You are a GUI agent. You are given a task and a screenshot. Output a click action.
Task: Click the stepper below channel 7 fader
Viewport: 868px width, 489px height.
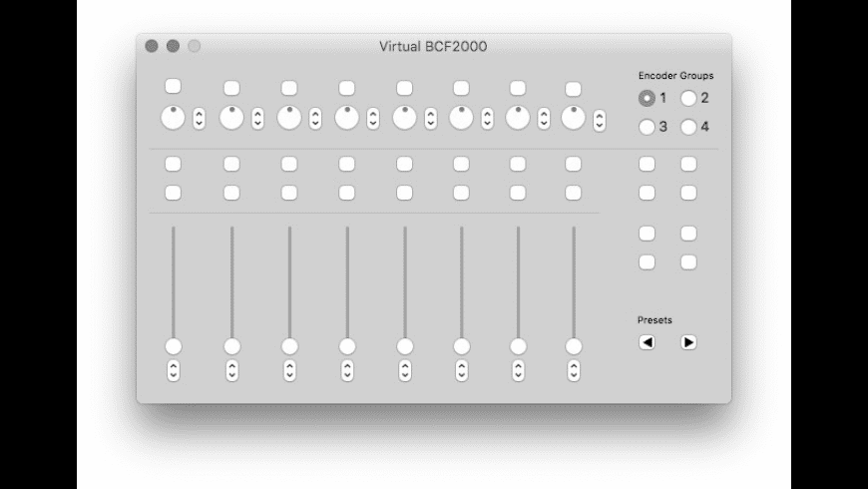518,370
